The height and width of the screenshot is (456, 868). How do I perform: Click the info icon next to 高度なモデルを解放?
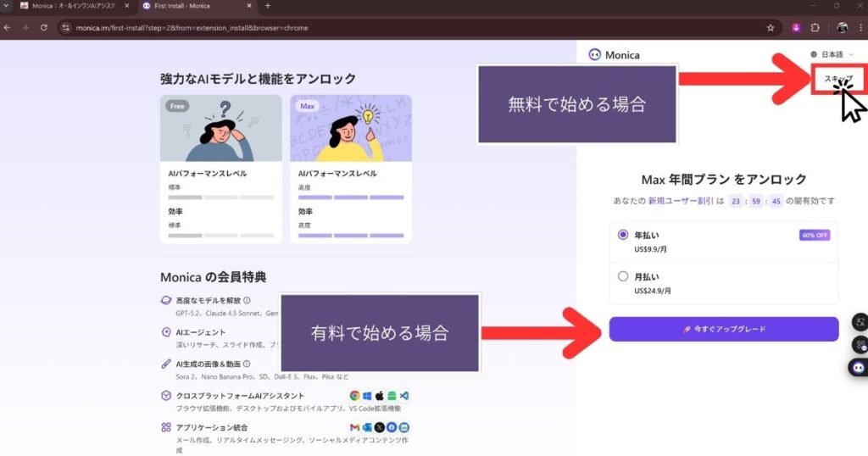pos(248,300)
